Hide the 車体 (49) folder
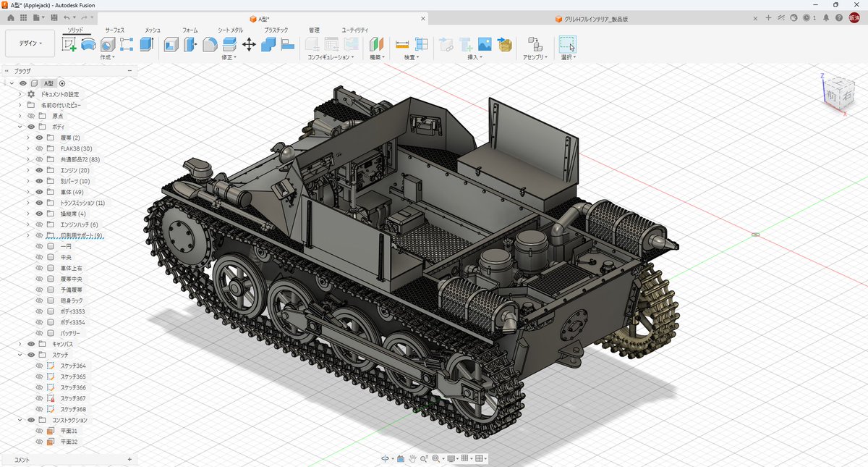 tap(40, 192)
